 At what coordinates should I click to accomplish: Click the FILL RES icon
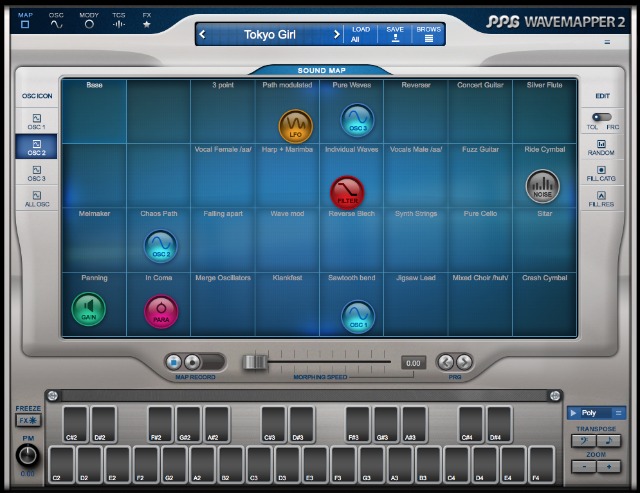[x=601, y=199]
